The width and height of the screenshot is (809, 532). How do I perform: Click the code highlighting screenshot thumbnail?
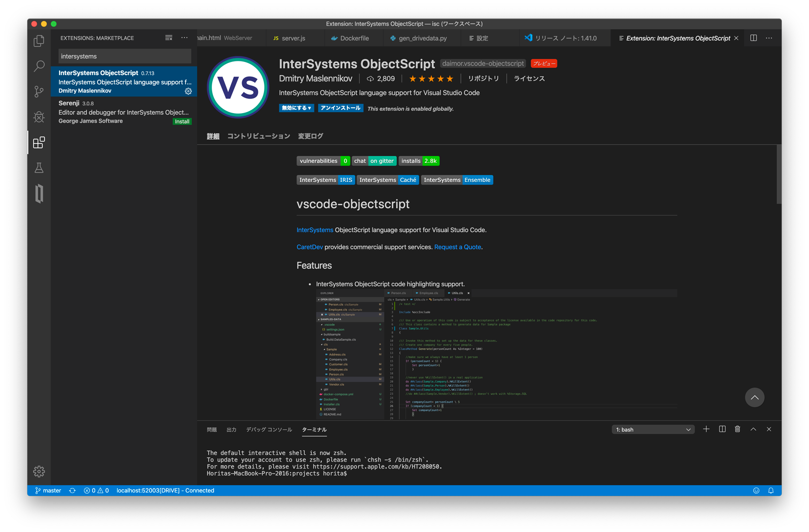tap(497, 355)
